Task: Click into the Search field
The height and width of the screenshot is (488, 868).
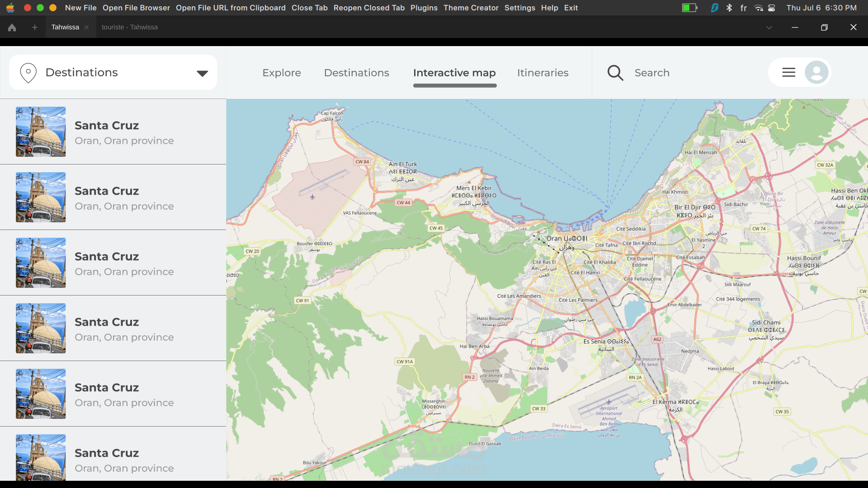Action: pos(651,73)
